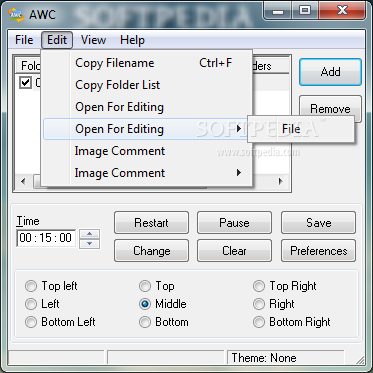Select the Top left radio button
This screenshot has height=373, width=373.
31,286
